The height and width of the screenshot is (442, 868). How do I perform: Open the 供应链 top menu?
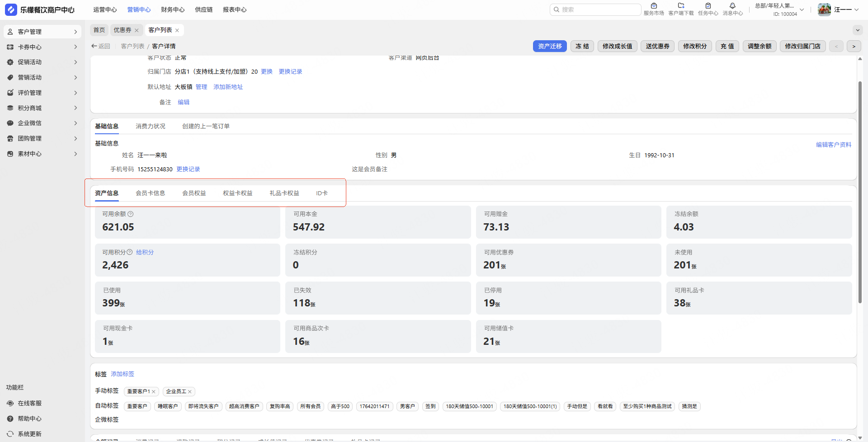(x=204, y=9)
